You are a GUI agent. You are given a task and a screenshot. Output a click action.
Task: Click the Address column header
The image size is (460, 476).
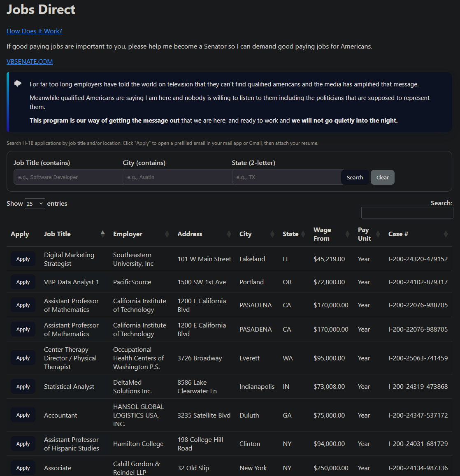point(190,234)
